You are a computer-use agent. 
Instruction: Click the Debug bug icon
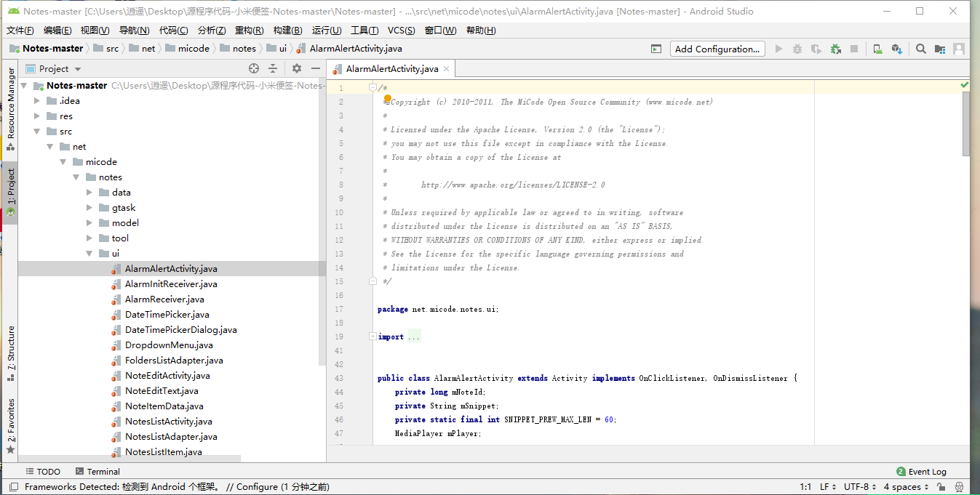tap(797, 49)
